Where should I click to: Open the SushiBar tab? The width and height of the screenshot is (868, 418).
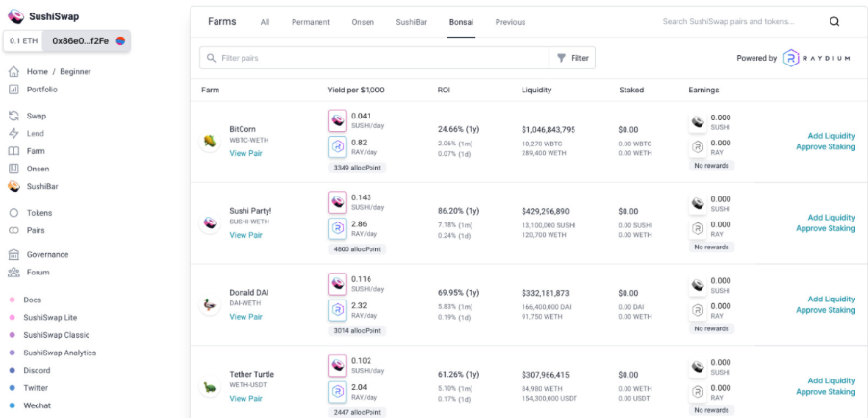tap(411, 22)
